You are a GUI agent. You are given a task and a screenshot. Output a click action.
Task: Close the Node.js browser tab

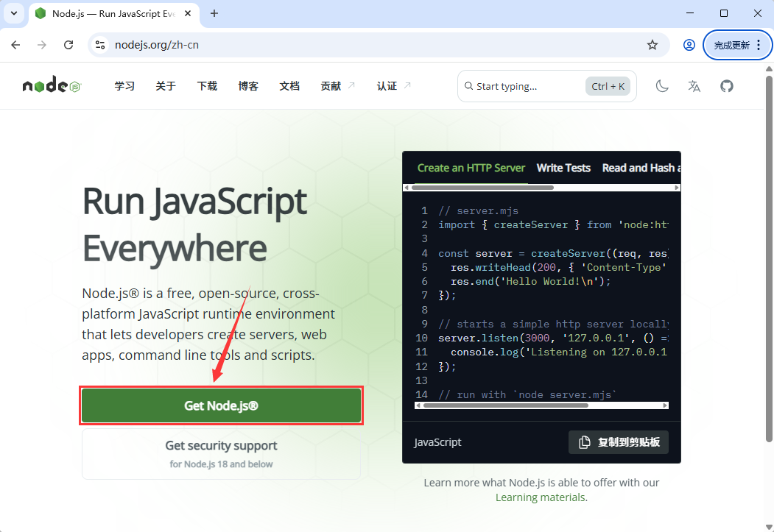tap(188, 13)
